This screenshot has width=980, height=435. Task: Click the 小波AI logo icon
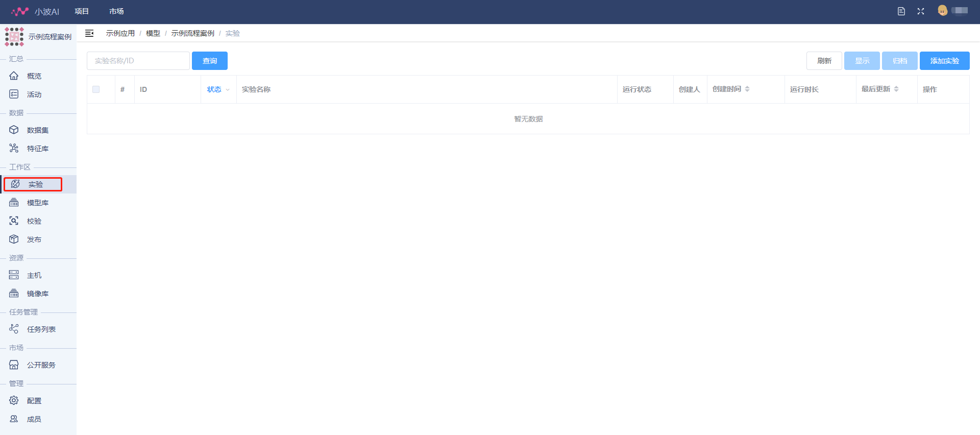20,11
